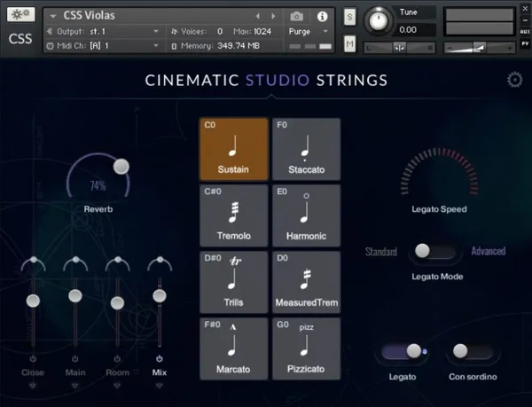Click the Main mic fader handle
Screen dimensions: 532x407
click(x=75, y=296)
